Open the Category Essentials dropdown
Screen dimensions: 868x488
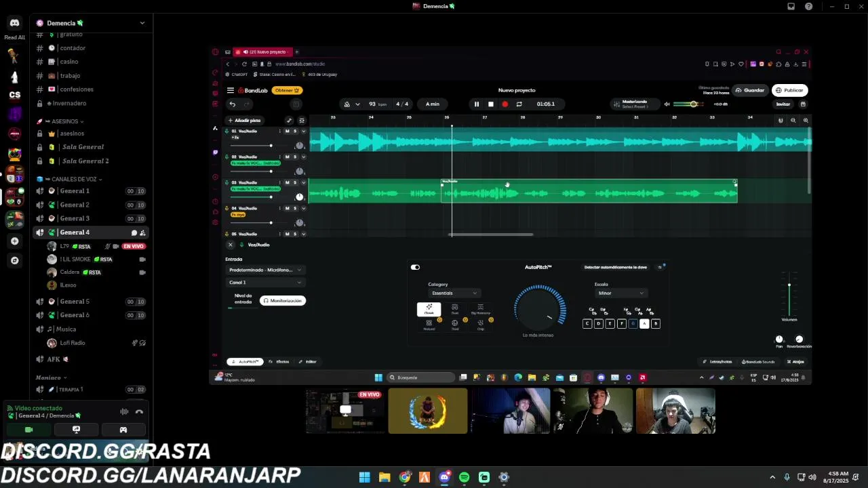pyautogui.click(x=454, y=293)
